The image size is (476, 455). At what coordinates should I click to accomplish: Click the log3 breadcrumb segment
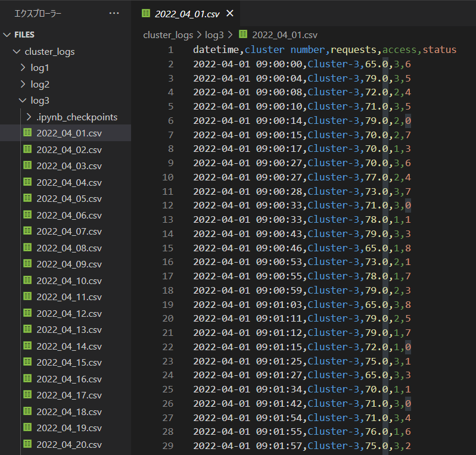214,35
